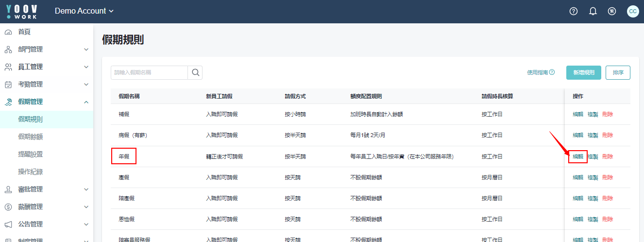Image resolution: width=644 pixels, height=242 pixels.
Task: Select 操作紀錄 in the sidebar
Action: point(30,172)
